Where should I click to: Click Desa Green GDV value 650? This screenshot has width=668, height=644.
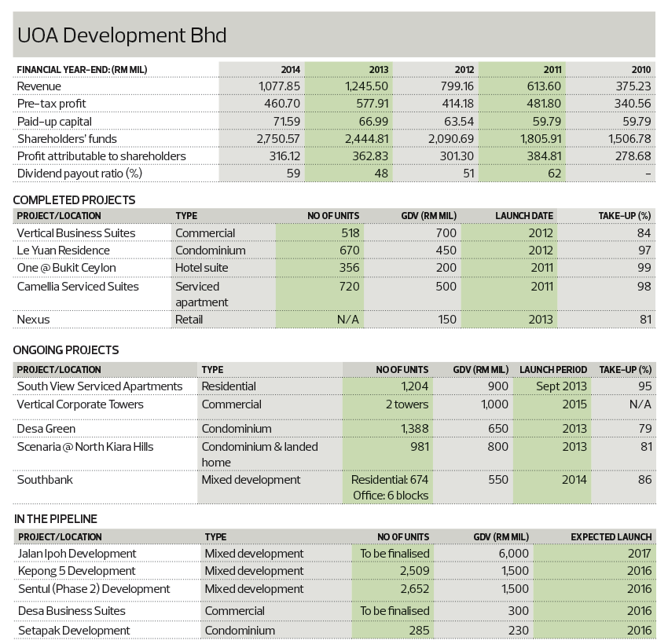pyautogui.click(x=498, y=429)
